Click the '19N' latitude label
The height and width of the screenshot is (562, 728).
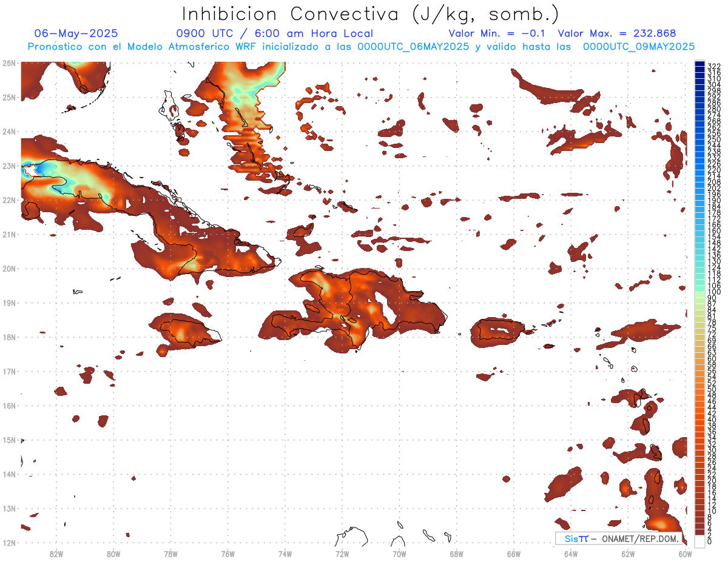click(x=8, y=303)
